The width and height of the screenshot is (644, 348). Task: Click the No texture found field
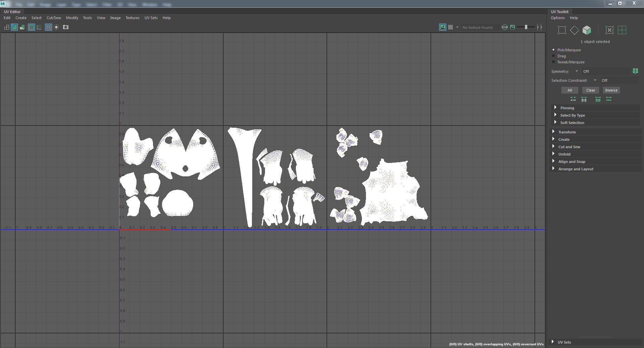pyautogui.click(x=480, y=27)
